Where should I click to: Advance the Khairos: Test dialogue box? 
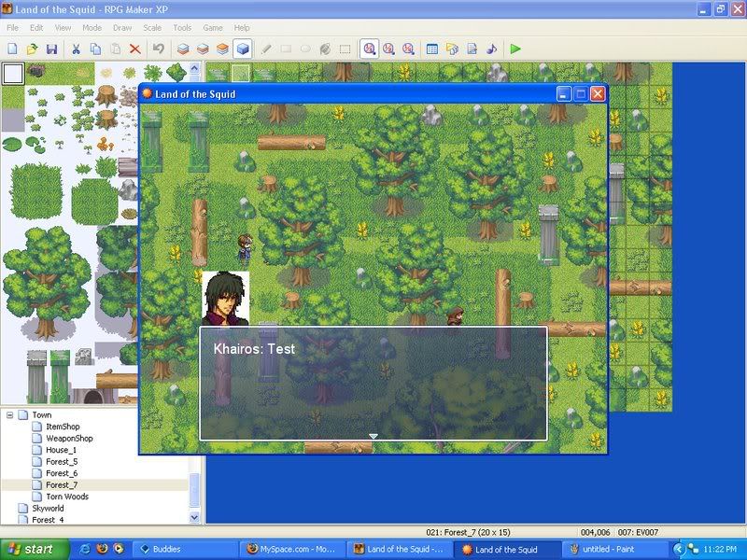point(373,384)
